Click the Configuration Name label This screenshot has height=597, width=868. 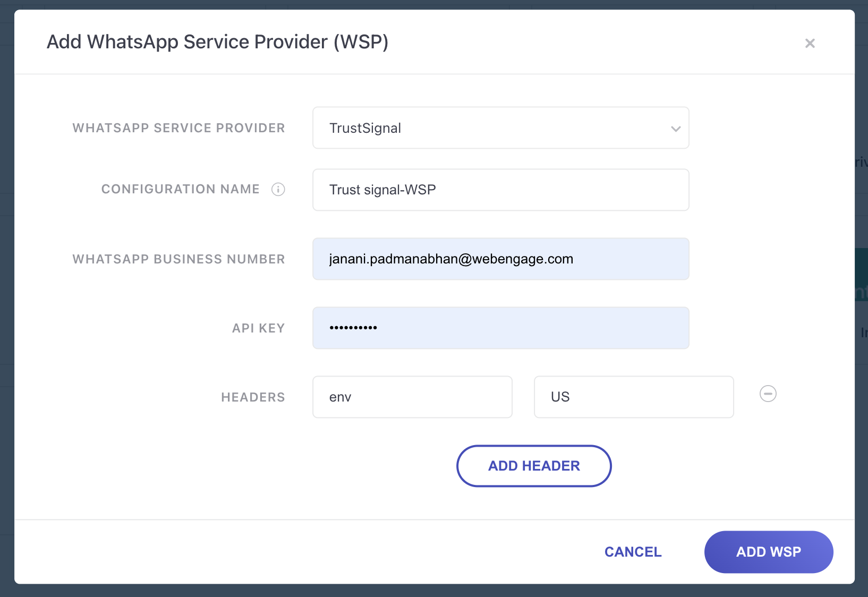coord(180,189)
